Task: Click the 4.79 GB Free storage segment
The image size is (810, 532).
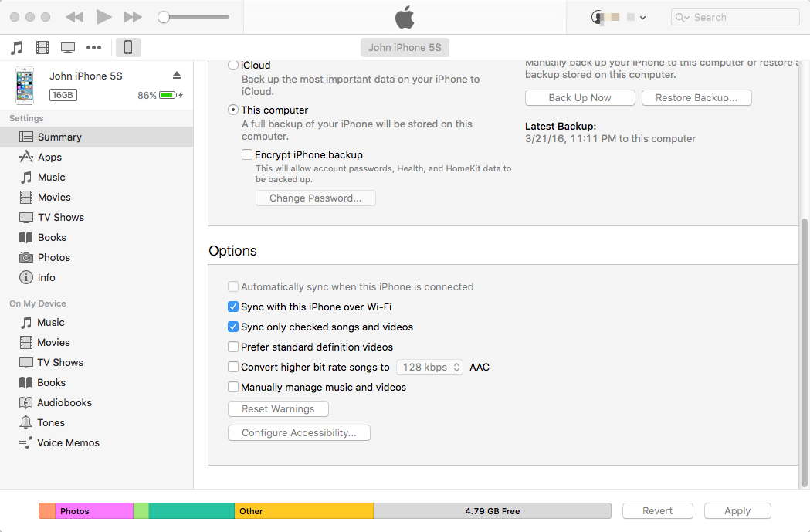Action: click(x=493, y=511)
